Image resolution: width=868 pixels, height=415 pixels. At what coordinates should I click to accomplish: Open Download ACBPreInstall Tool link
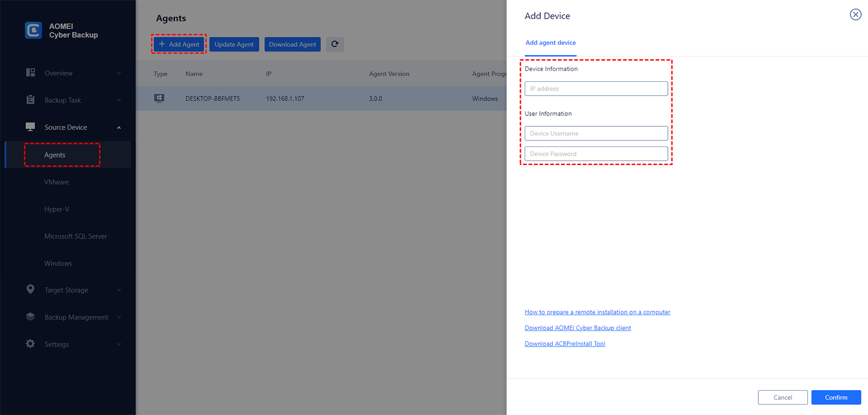(565, 344)
